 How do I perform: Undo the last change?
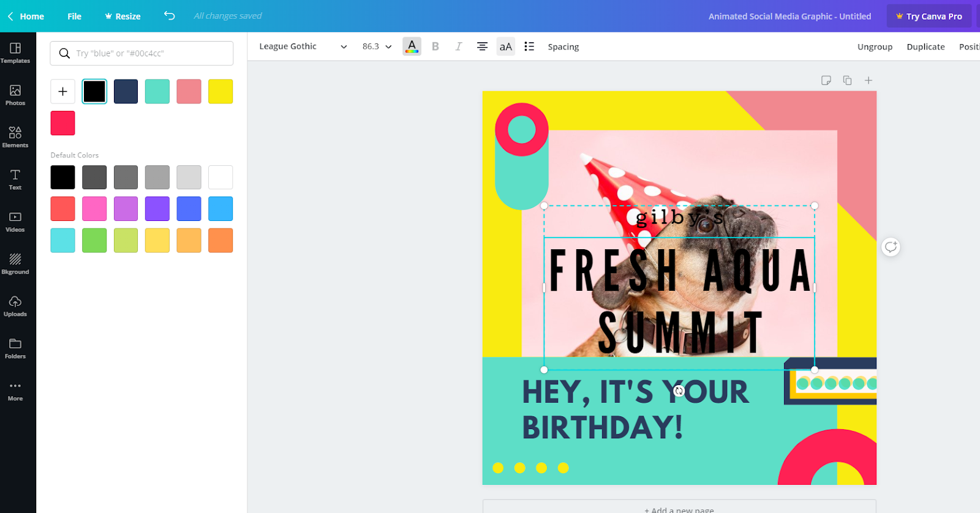point(170,16)
